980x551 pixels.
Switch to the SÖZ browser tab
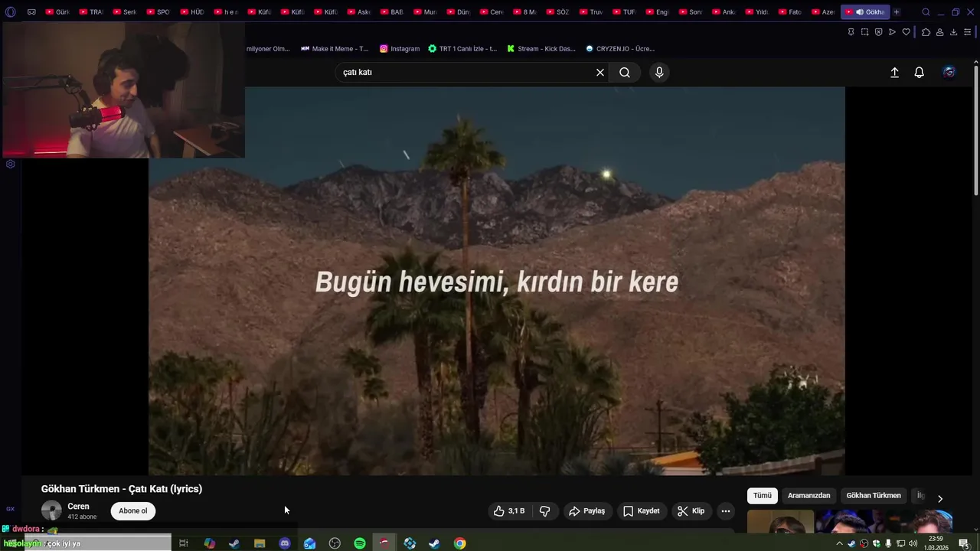tap(557, 12)
